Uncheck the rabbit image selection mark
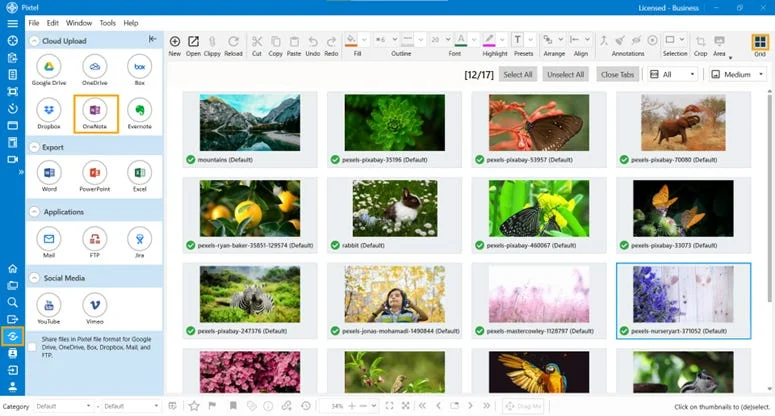775x416 pixels. tap(335, 245)
